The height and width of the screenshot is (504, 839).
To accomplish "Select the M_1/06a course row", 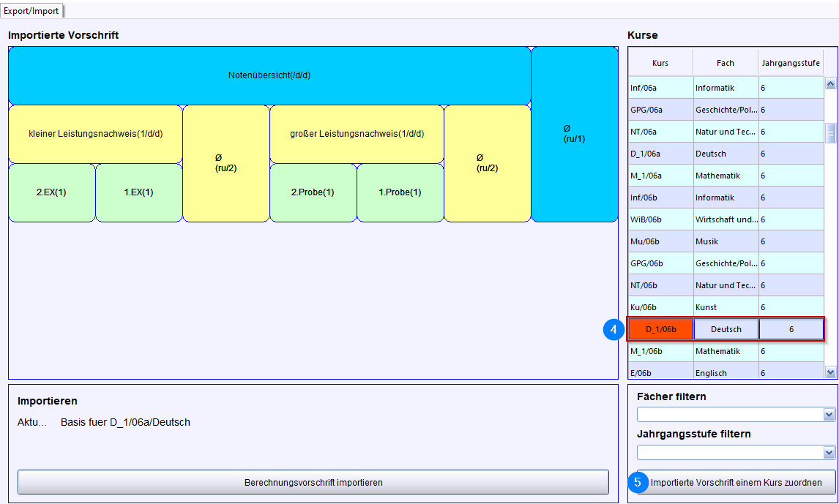I will click(x=726, y=176).
